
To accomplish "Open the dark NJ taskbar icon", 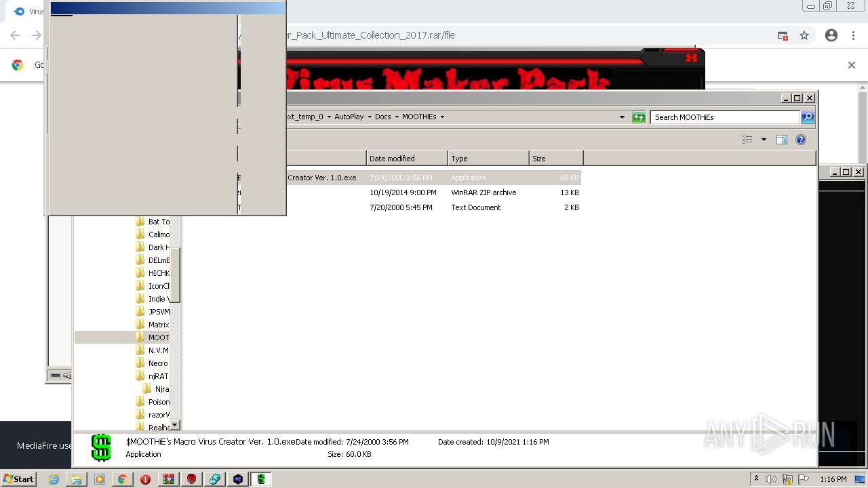I will (238, 479).
